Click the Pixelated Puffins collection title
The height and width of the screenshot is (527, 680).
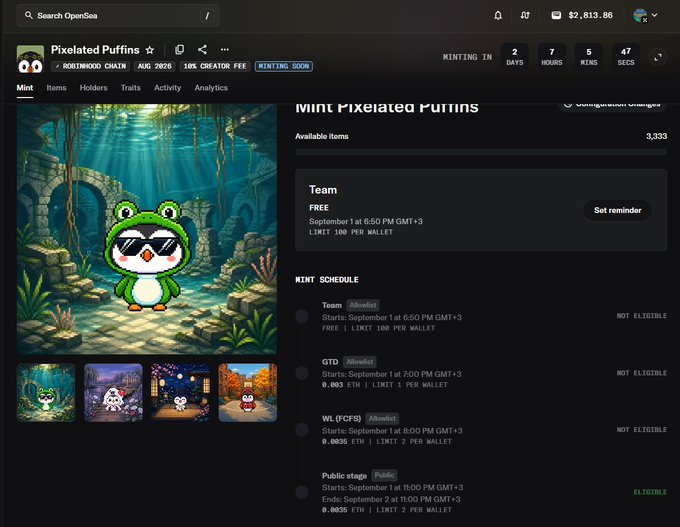(95, 50)
